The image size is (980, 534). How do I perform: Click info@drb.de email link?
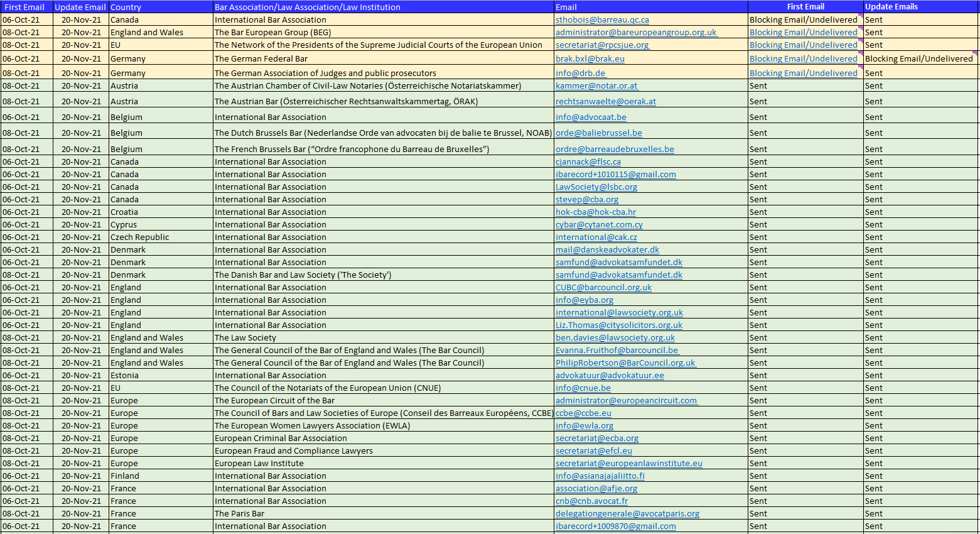coord(581,74)
